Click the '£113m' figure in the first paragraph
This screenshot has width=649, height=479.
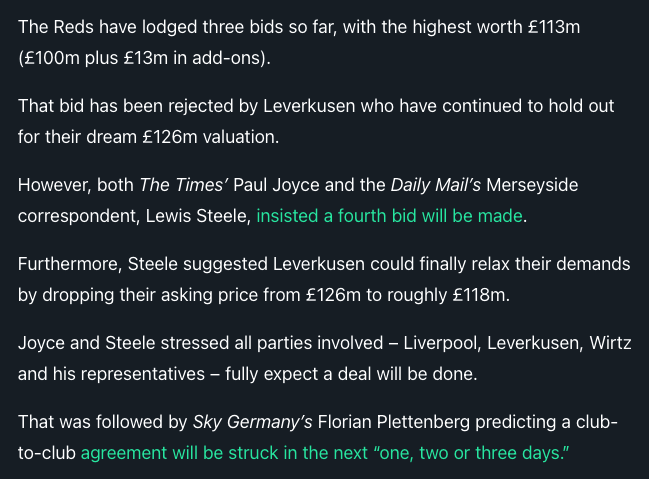(554, 27)
